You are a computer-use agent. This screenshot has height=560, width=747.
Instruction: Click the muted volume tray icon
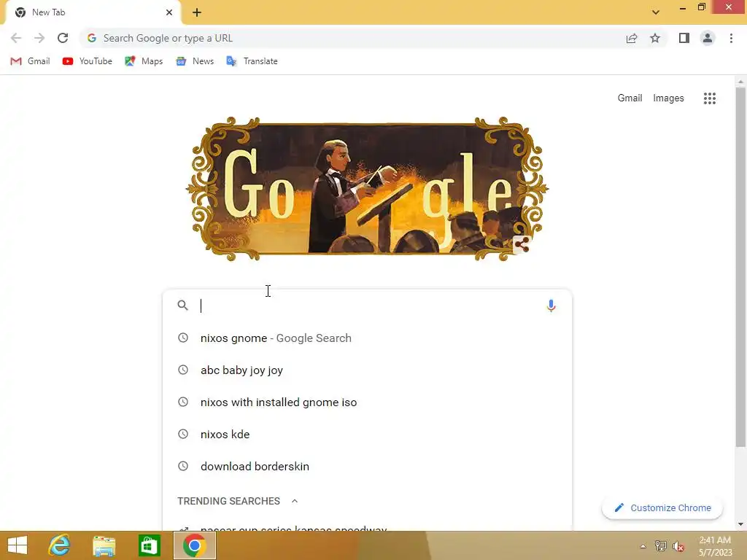(x=678, y=546)
